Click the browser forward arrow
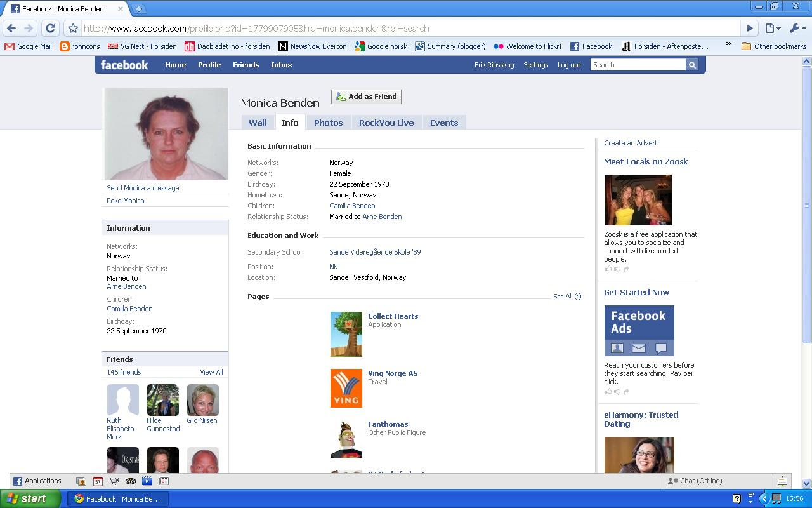 pos(29,29)
